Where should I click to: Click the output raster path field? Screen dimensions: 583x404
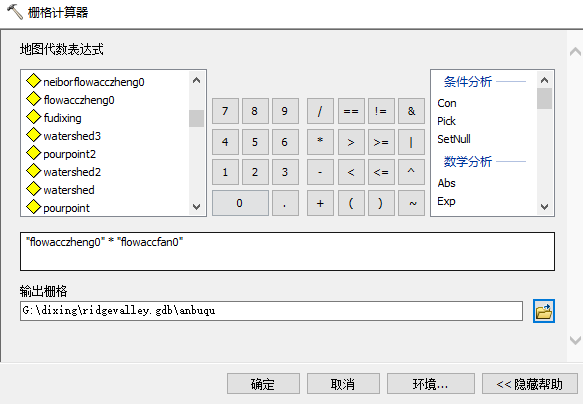271,311
